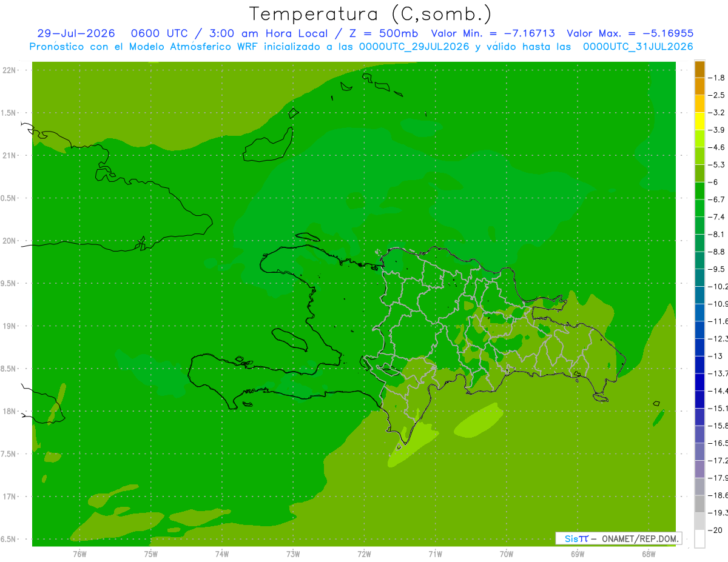Click the "0000UTC_29JUL2026" initialization time

pyautogui.click(x=414, y=47)
